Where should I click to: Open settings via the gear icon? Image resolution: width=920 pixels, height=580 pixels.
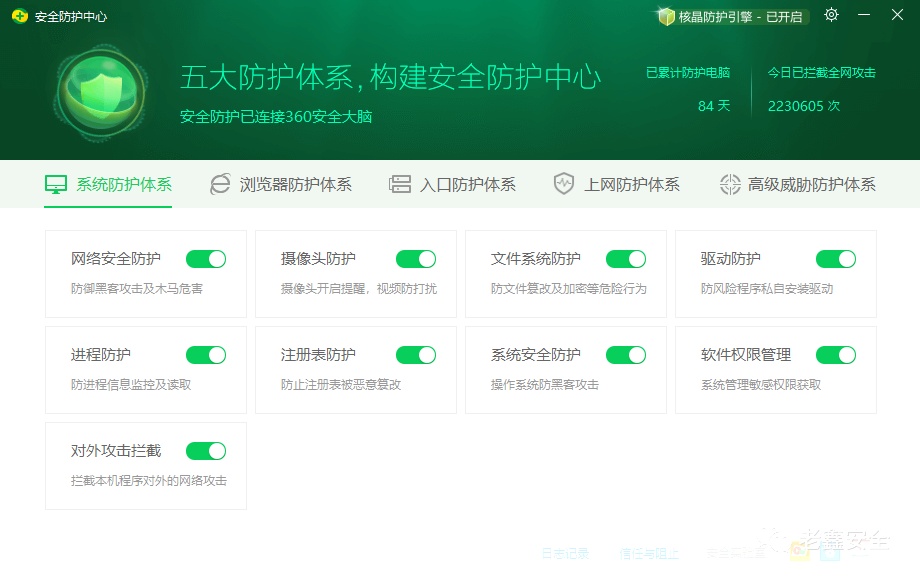coord(831,15)
